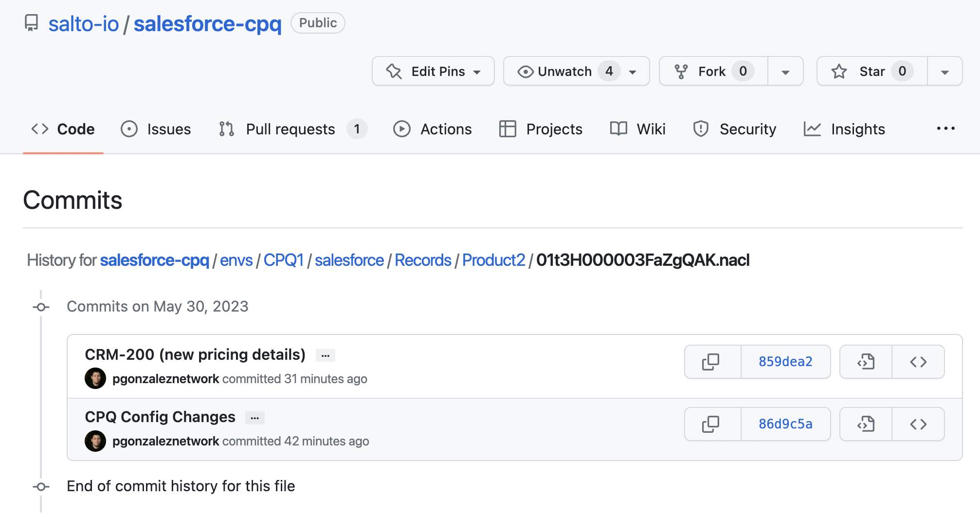This screenshot has width=980, height=517.
Task: Star the repository
Action: (872, 71)
